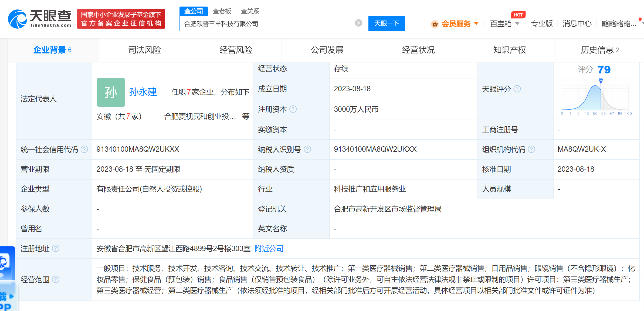
Task: Click help icon next to 注册资本
Action: point(293,109)
